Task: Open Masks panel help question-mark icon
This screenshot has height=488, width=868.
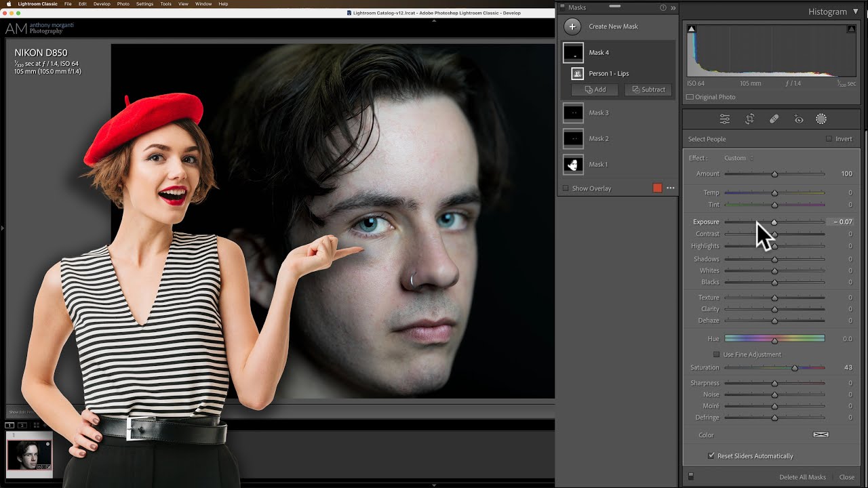Action: pyautogui.click(x=663, y=8)
